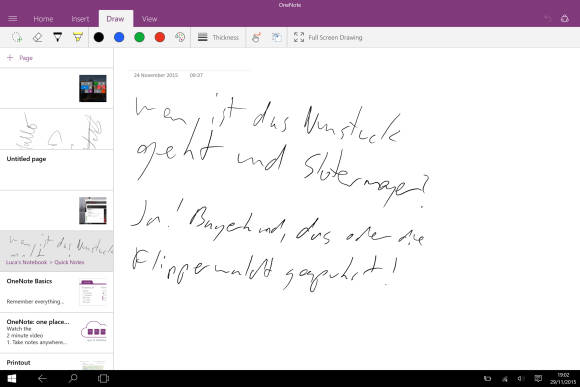Screen dimensions: 580x387
Task: Select the black Pen tool
Action: (58, 37)
